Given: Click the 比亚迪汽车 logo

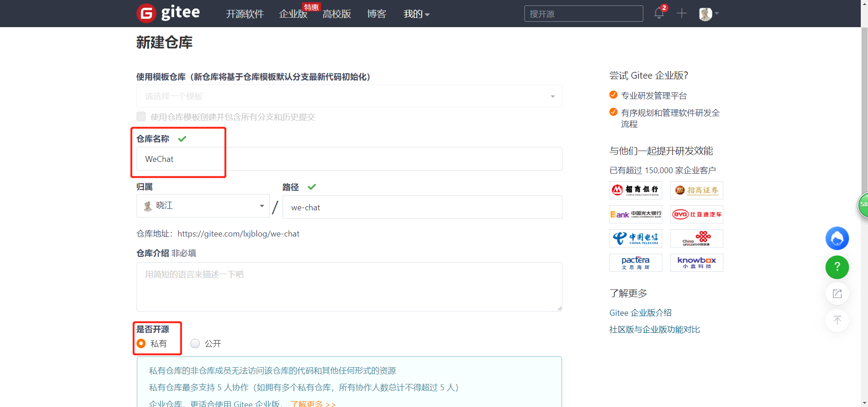Looking at the screenshot, I should [697, 214].
